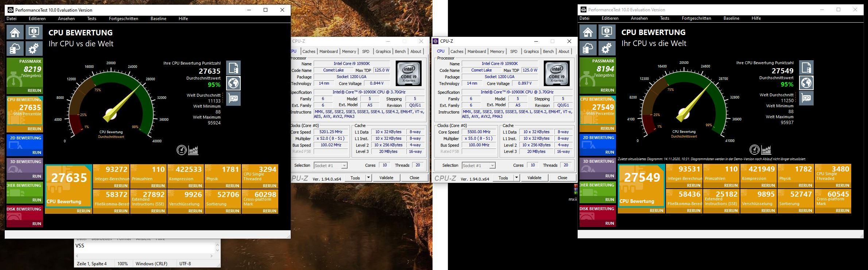The height and width of the screenshot is (270, 868).
Task: Switch to gauge view icon in left window
Action: coord(181,150)
